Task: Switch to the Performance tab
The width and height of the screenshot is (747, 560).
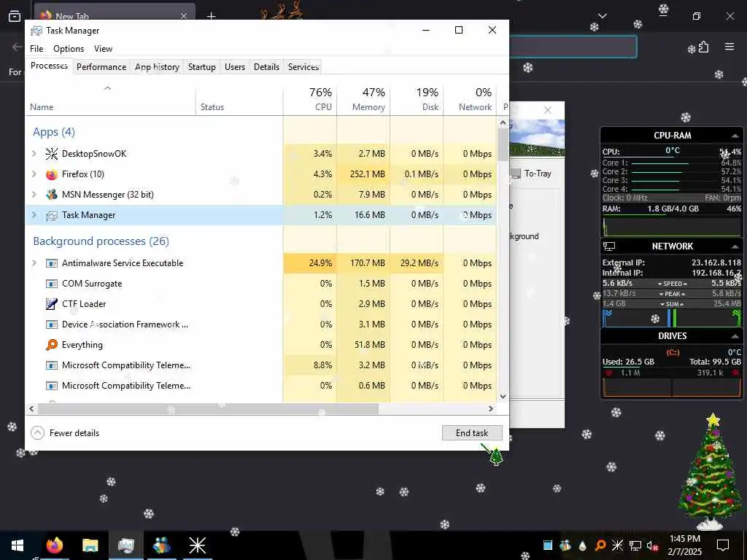Action: coord(101,66)
